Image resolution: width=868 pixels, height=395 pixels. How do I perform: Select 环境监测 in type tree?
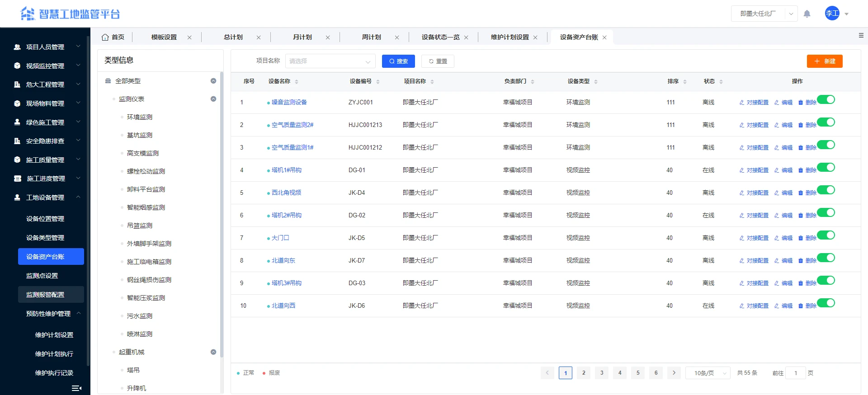point(140,117)
